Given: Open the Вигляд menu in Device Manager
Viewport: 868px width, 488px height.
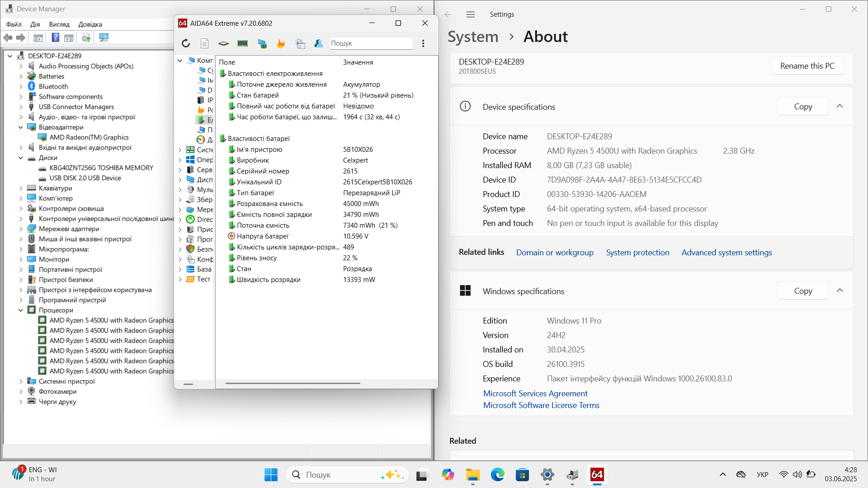Looking at the screenshot, I should click(x=59, y=24).
